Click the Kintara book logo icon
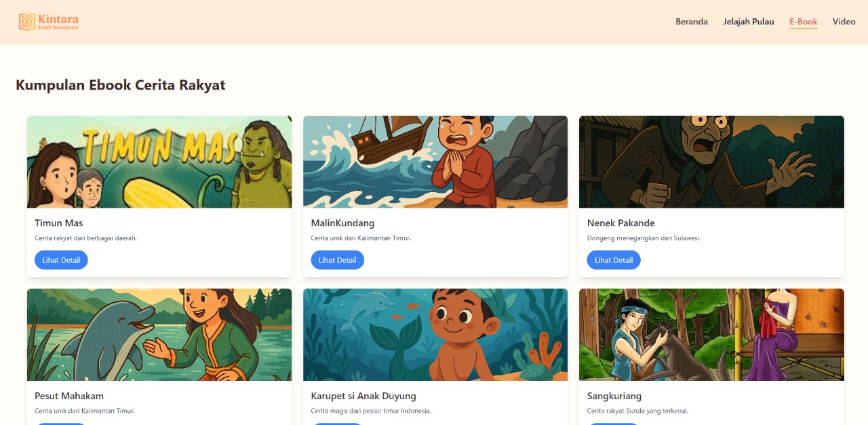 (x=26, y=22)
